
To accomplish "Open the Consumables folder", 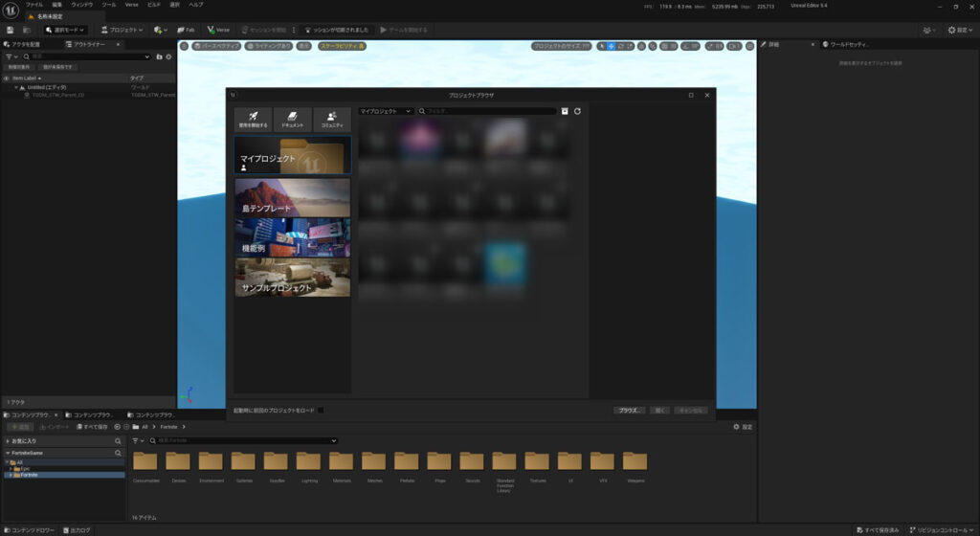I will pyautogui.click(x=145, y=467).
